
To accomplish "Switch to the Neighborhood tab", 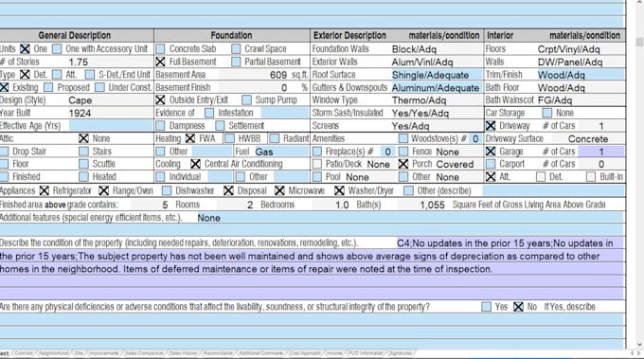I will coord(54,353).
